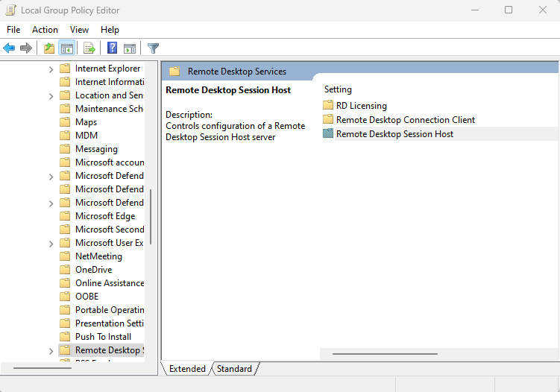Image resolution: width=560 pixels, height=392 pixels.
Task: Open Help via the question mark icon
Action: tap(112, 48)
